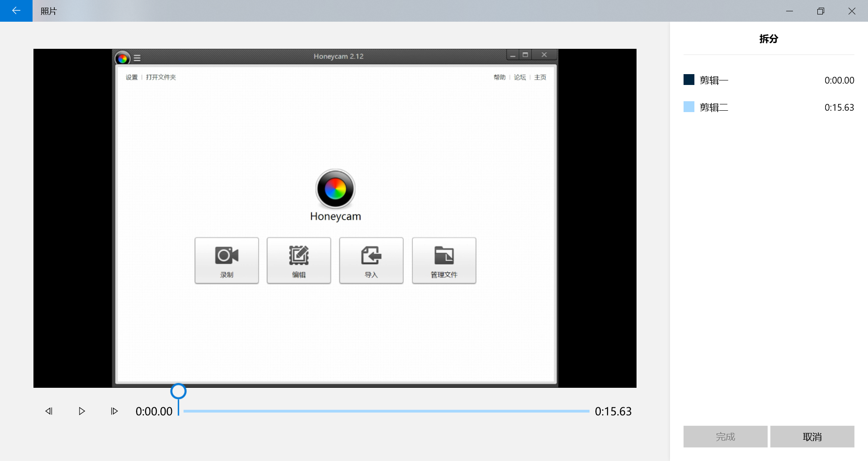Screen dimensions: 868x461
Task: Click the large Honeycam logo in center
Action: [335, 189]
